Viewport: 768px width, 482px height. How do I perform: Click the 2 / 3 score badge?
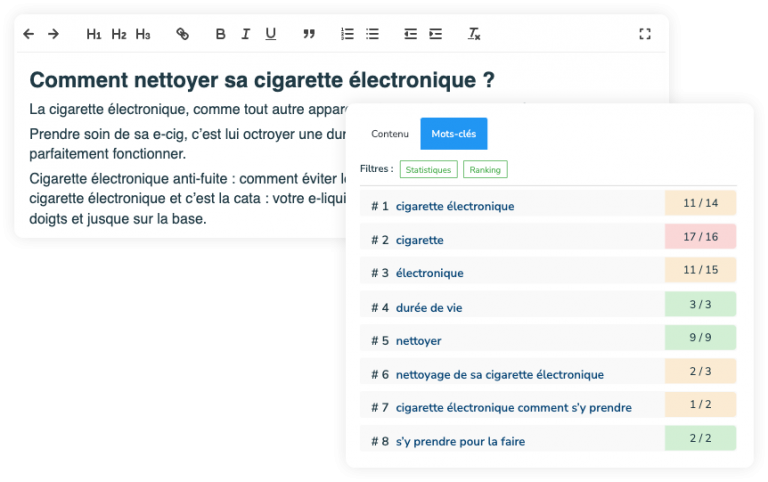tap(700, 371)
